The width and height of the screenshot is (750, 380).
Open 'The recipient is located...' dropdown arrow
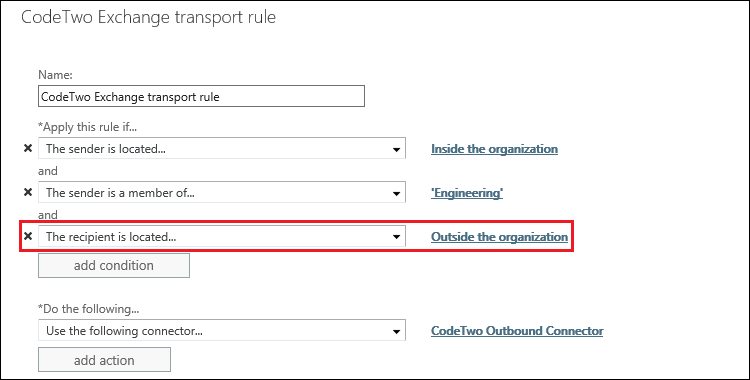click(x=396, y=237)
